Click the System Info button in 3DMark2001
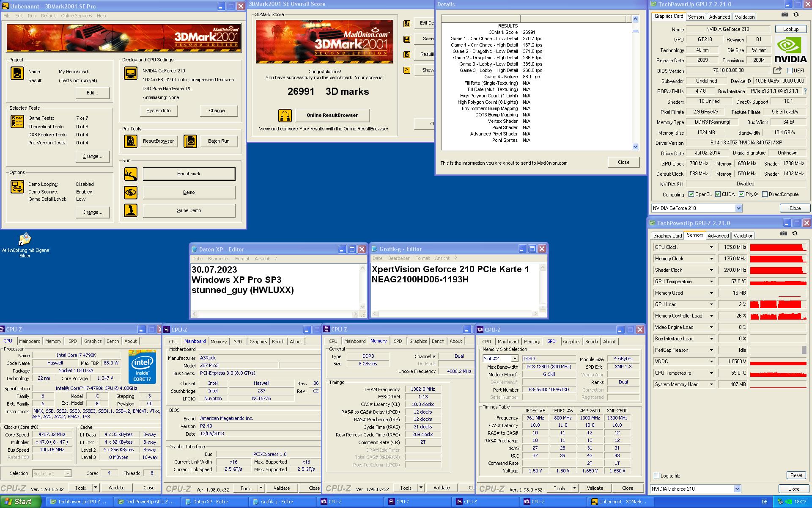812x508 pixels. pyautogui.click(x=159, y=110)
